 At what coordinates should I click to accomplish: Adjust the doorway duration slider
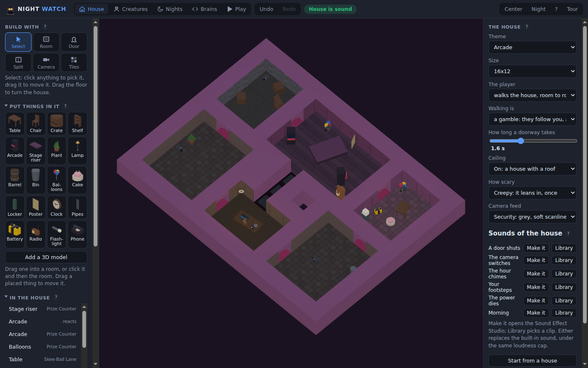pos(533,141)
